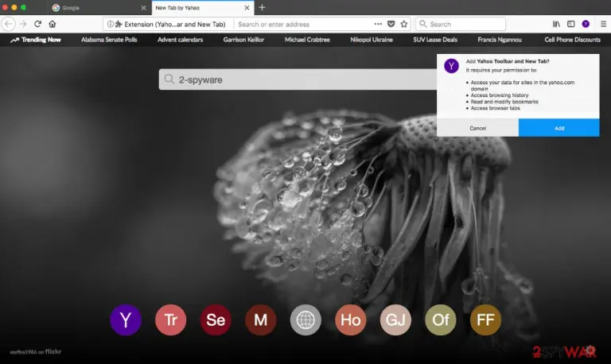This screenshot has height=364, width=611.
Task: Open the Library bookshelf icon
Action: pyautogui.click(x=556, y=24)
